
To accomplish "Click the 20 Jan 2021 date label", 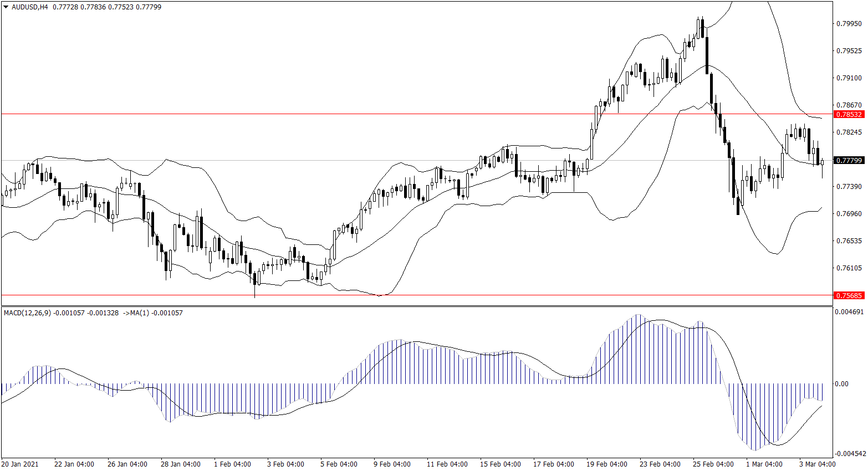I will (x=21, y=464).
